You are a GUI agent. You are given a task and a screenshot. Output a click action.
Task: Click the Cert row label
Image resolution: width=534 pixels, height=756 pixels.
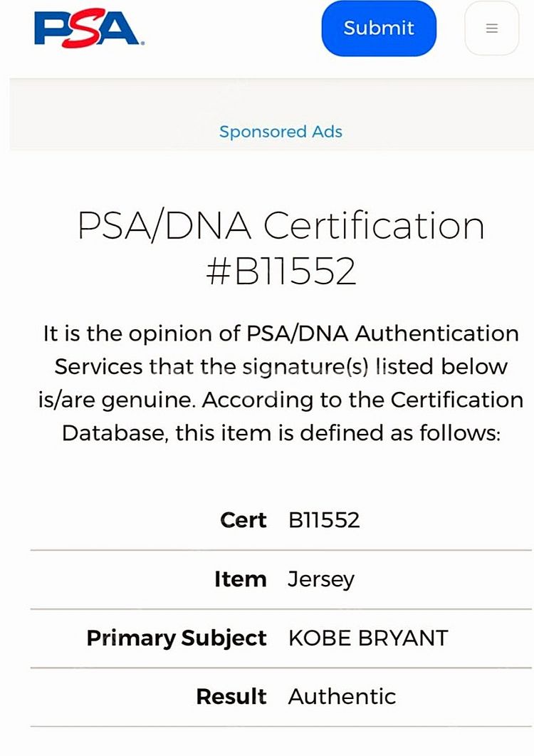244,520
